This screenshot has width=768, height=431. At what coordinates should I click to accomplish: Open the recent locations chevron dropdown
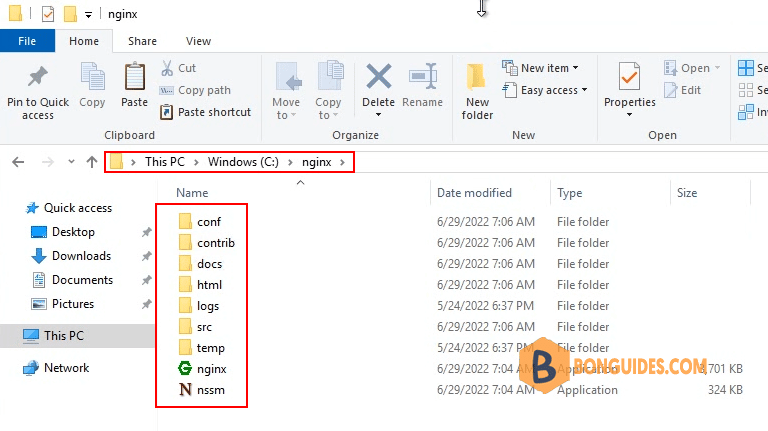(x=71, y=162)
